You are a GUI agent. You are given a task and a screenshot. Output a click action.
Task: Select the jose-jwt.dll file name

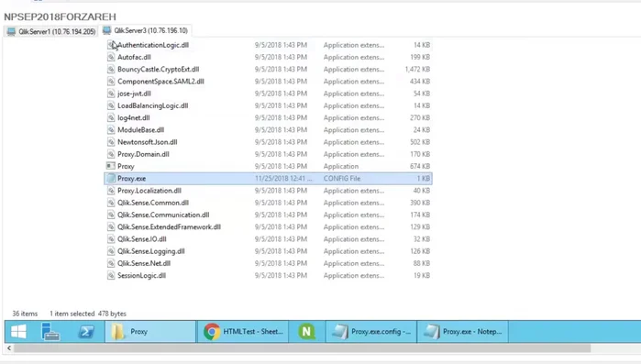tap(134, 94)
